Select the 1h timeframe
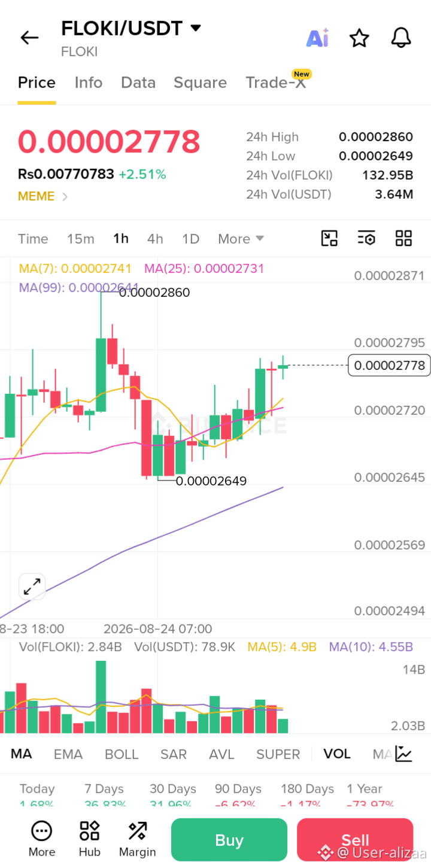 (x=121, y=239)
